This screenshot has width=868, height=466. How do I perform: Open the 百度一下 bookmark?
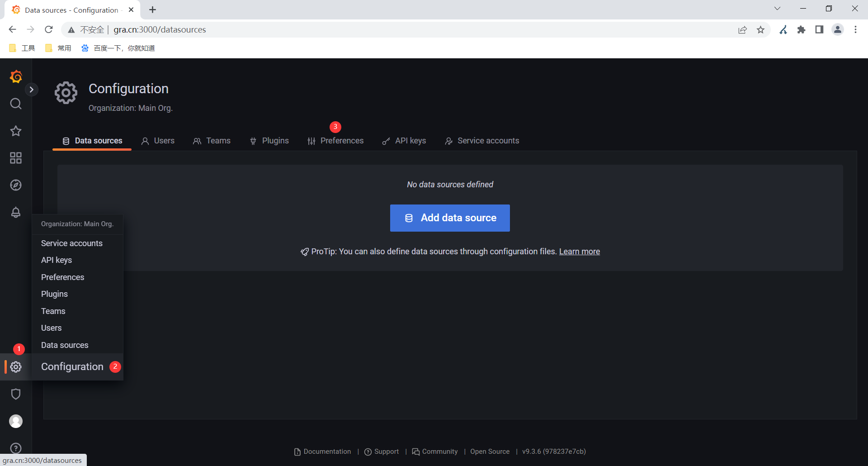(x=118, y=48)
